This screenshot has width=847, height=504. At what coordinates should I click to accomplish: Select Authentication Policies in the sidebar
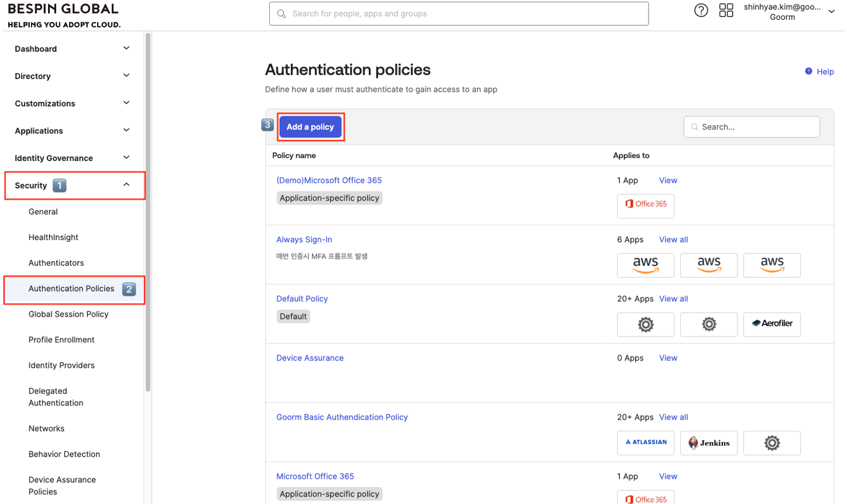coord(71,289)
